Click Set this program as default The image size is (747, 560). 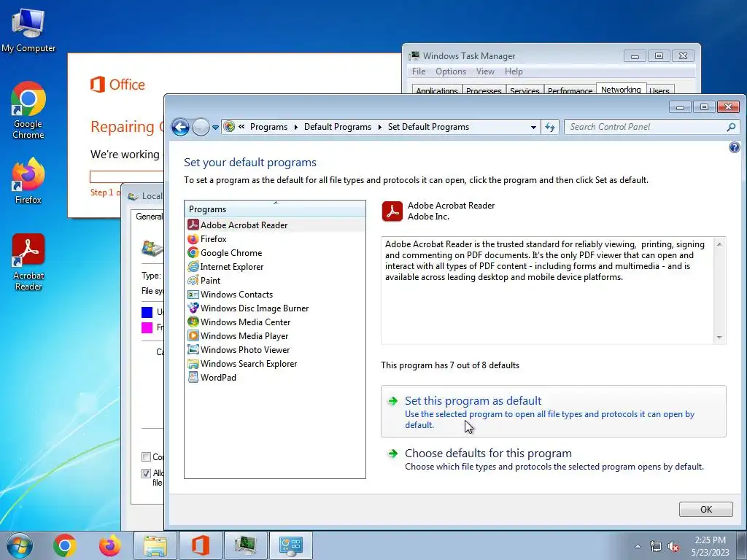[x=554, y=411]
